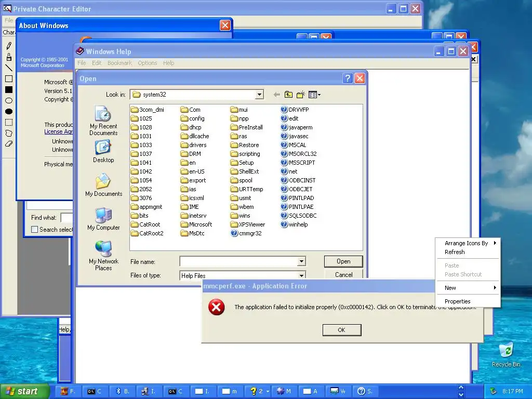
Task: Select the XPSViewer folder
Action: (248, 224)
